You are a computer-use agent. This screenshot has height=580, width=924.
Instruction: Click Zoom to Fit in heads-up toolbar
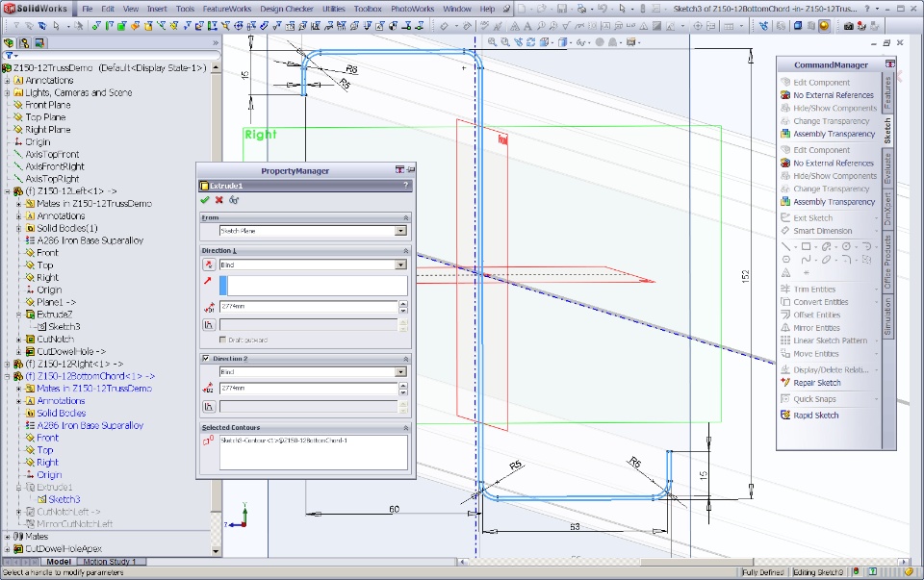492,41
